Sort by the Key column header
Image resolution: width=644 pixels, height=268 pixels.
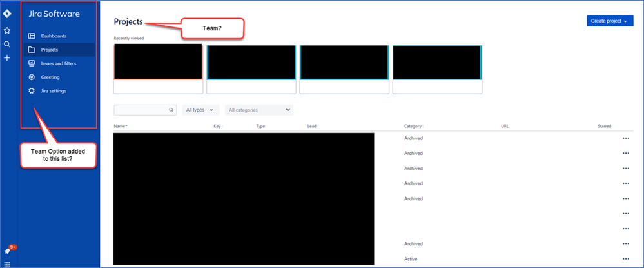tap(218, 126)
